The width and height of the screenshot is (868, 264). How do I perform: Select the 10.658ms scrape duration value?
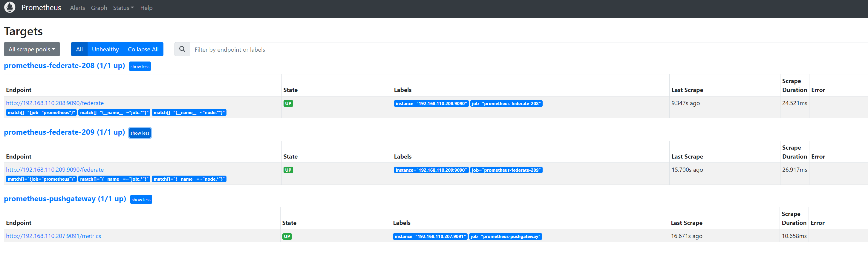pyautogui.click(x=794, y=236)
